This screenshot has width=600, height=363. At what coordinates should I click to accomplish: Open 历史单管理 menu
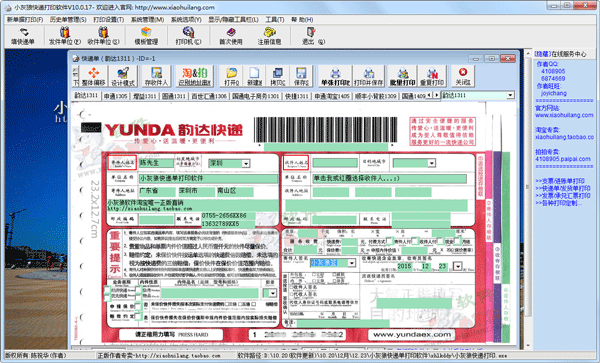pos(68,20)
